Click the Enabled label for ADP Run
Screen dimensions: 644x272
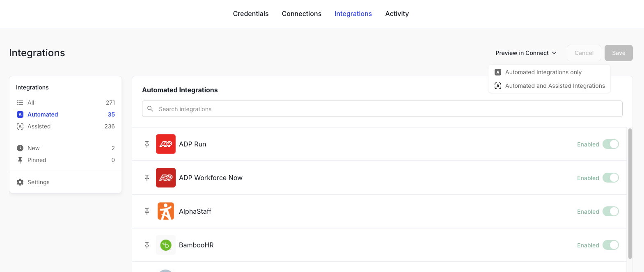click(x=588, y=144)
